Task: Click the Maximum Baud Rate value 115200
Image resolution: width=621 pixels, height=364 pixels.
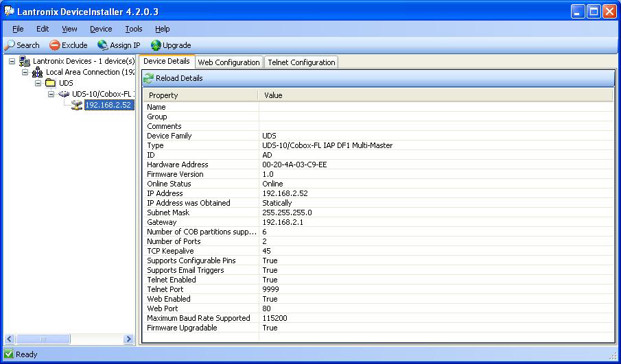Action: click(x=275, y=318)
